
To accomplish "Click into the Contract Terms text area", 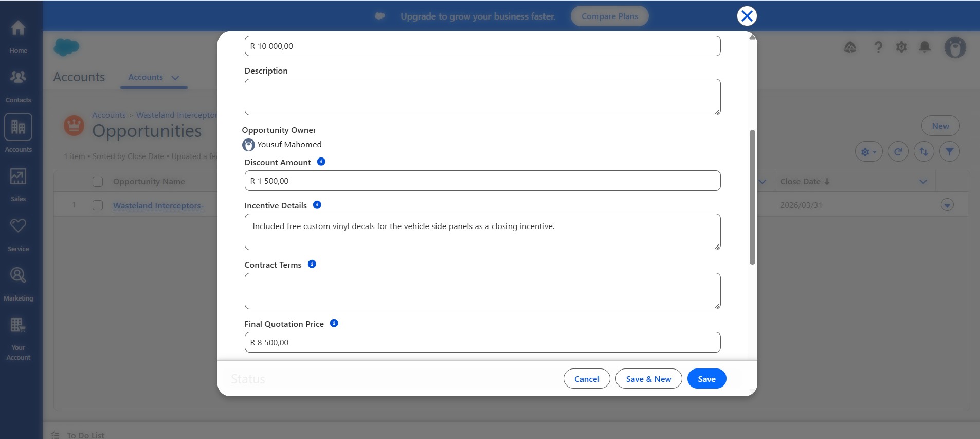I will (482, 291).
